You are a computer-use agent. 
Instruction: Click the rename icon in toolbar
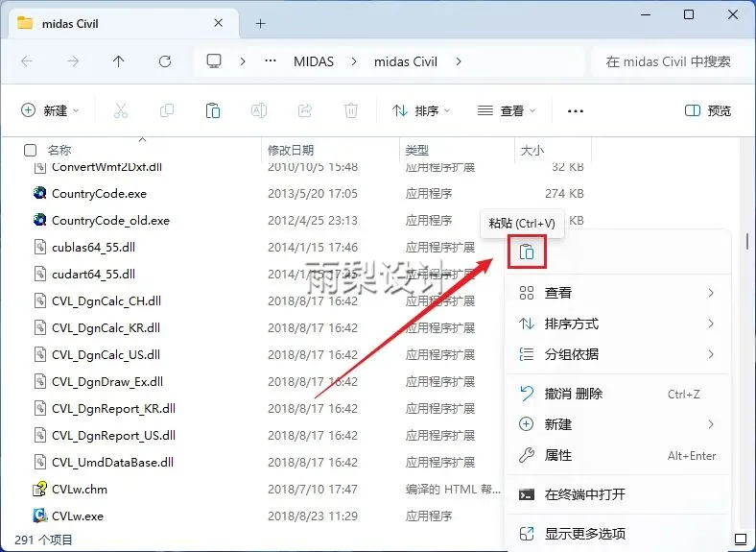(259, 111)
